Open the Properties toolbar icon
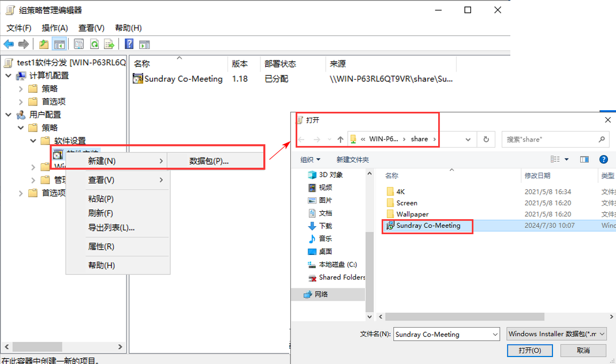Image resolution: width=616 pixels, height=364 pixels. [79, 44]
